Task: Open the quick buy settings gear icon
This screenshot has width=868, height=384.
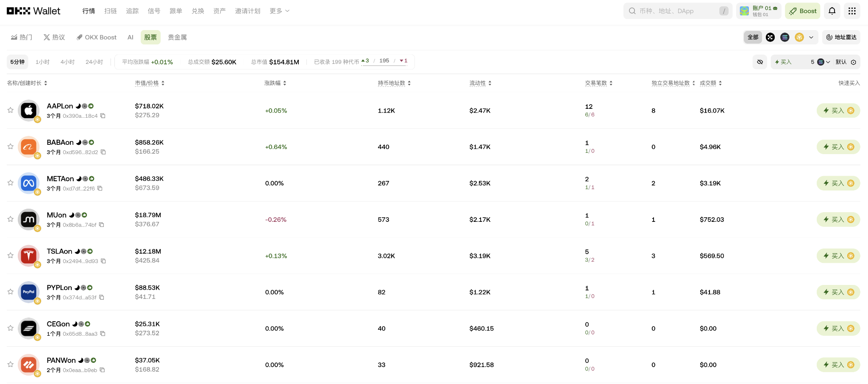Action: 854,62
